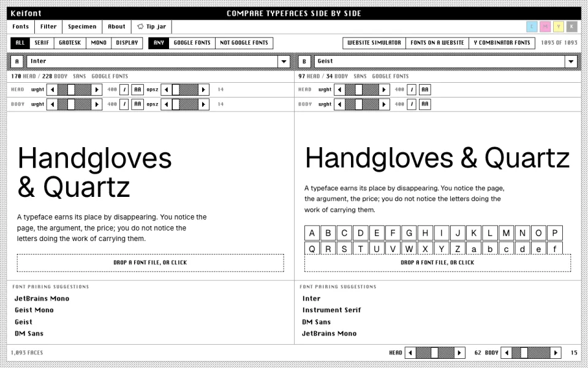Toggle italic for font B head
588x368 pixels.
point(412,90)
